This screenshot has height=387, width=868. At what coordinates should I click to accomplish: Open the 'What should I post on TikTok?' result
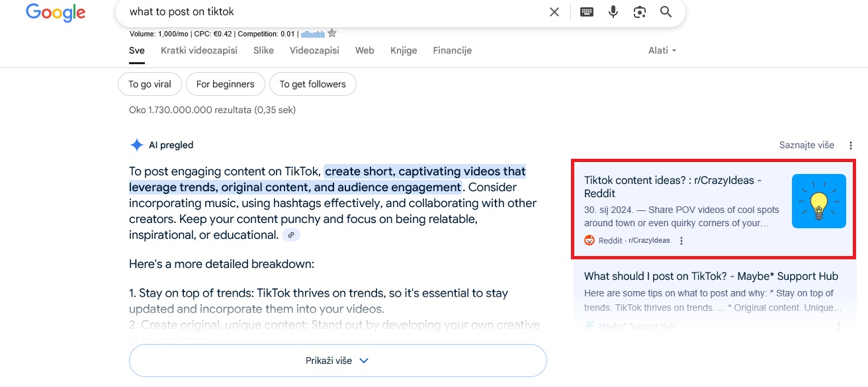click(x=710, y=276)
